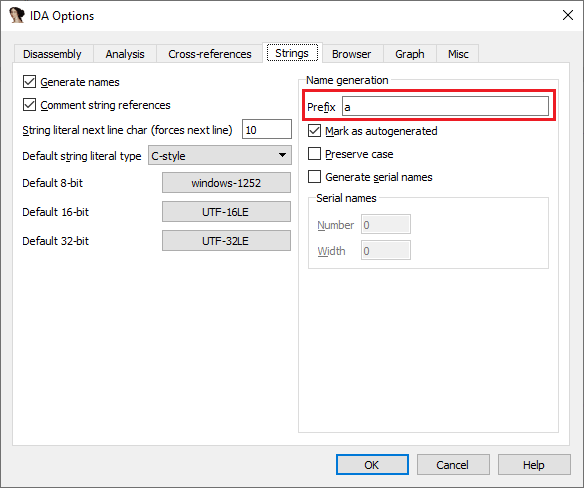Enable Generate serial names checkbox
This screenshot has width=584, height=488.
pos(314,177)
